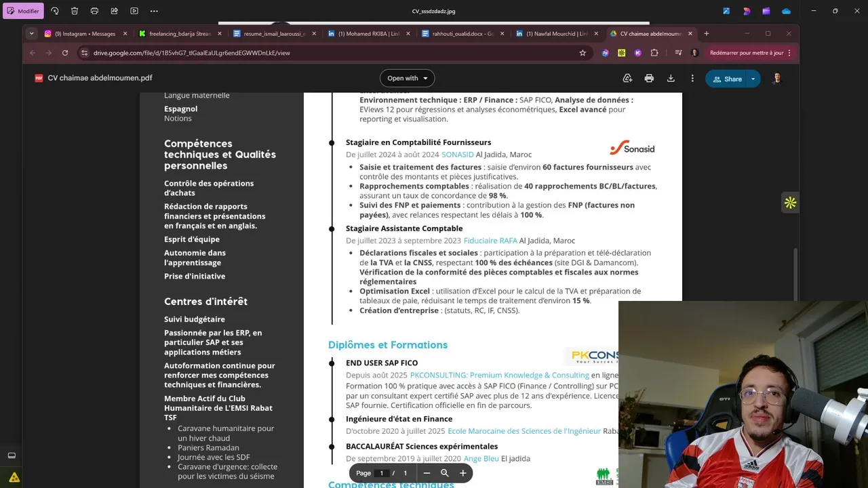The image size is (868, 488).
Task: Click the purple Clipchamp icon in Photos title bar
Action: tap(766, 11)
